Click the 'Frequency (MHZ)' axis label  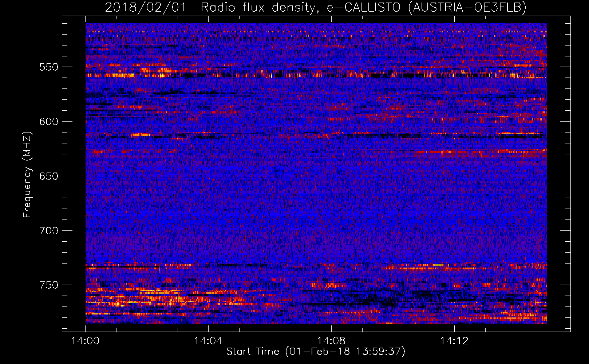tap(27, 174)
